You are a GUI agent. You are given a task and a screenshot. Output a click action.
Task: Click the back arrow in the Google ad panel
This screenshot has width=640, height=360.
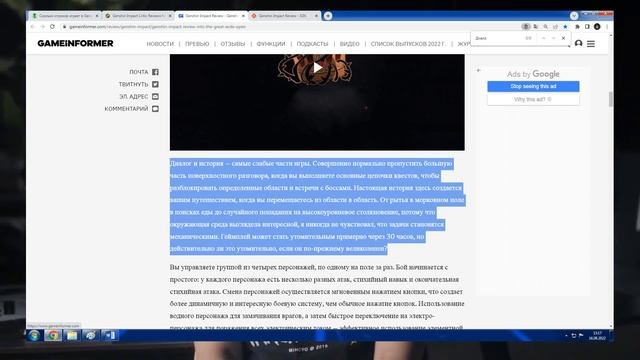click(x=479, y=70)
